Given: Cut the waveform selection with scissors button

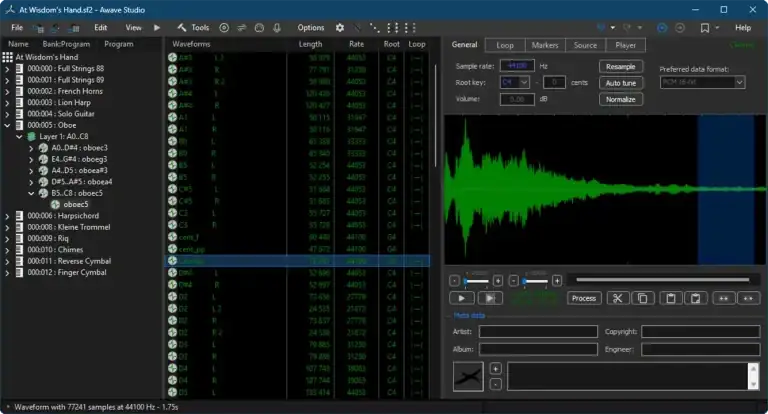Looking at the screenshot, I should [618, 298].
